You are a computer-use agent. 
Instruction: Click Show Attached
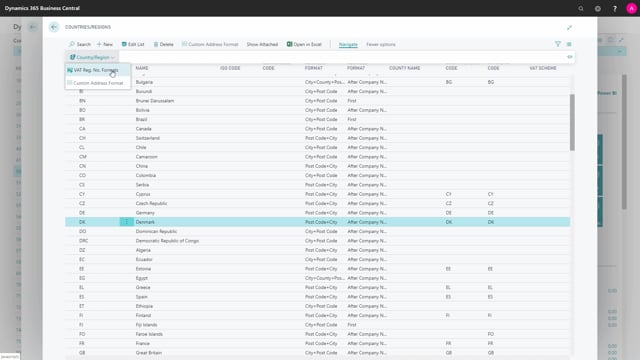click(262, 44)
